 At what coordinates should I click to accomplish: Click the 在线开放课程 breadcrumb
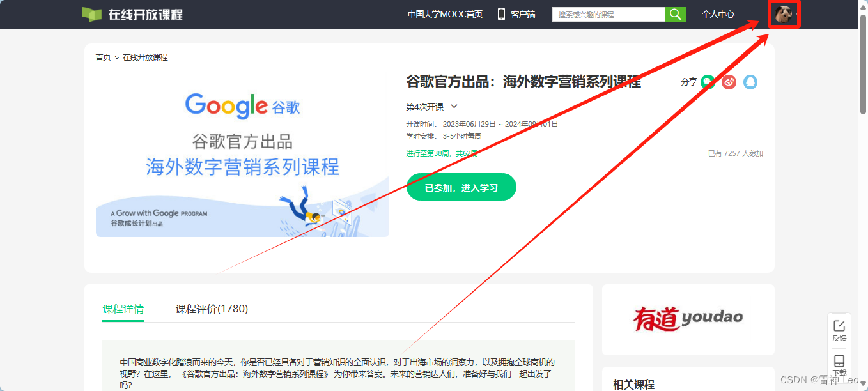tap(145, 57)
